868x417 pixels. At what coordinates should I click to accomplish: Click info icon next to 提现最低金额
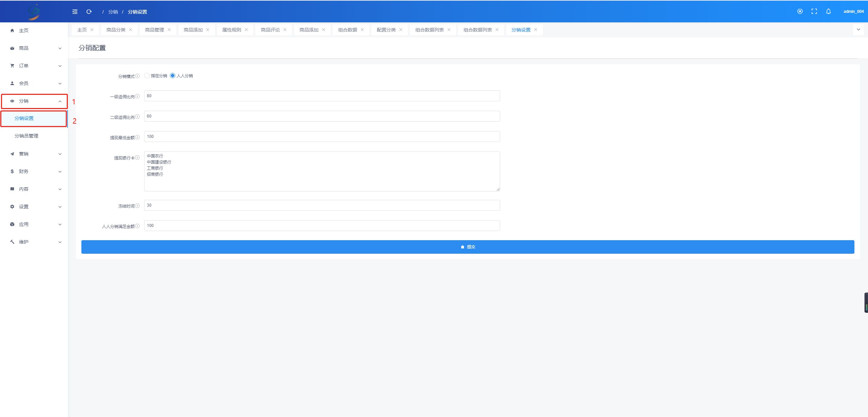click(137, 137)
